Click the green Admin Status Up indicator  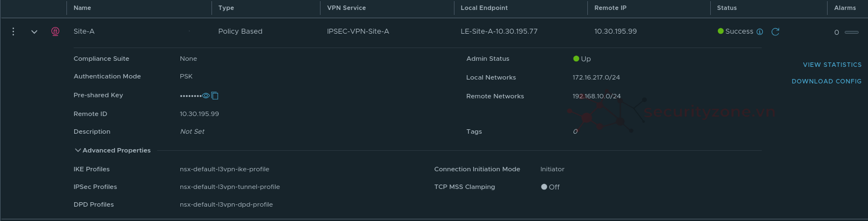click(x=576, y=59)
